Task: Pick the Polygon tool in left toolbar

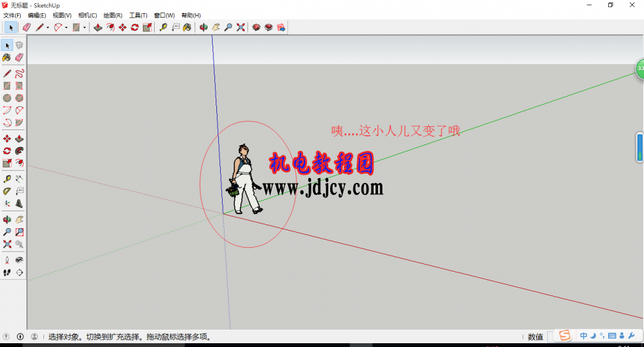Action: (19, 98)
